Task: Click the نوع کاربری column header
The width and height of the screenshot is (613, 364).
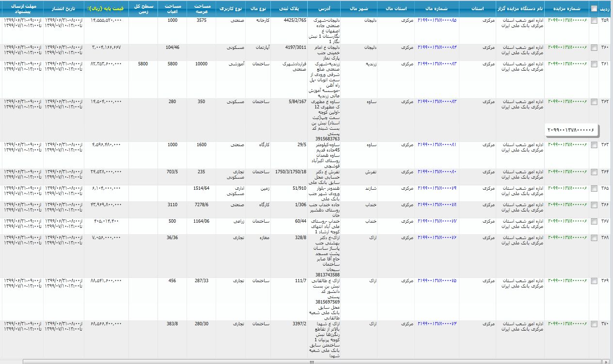Action: 231,9
